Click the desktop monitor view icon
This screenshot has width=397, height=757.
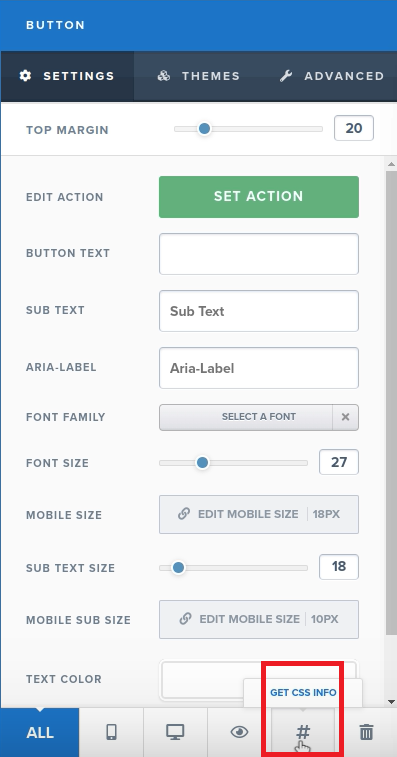[x=175, y=732]
